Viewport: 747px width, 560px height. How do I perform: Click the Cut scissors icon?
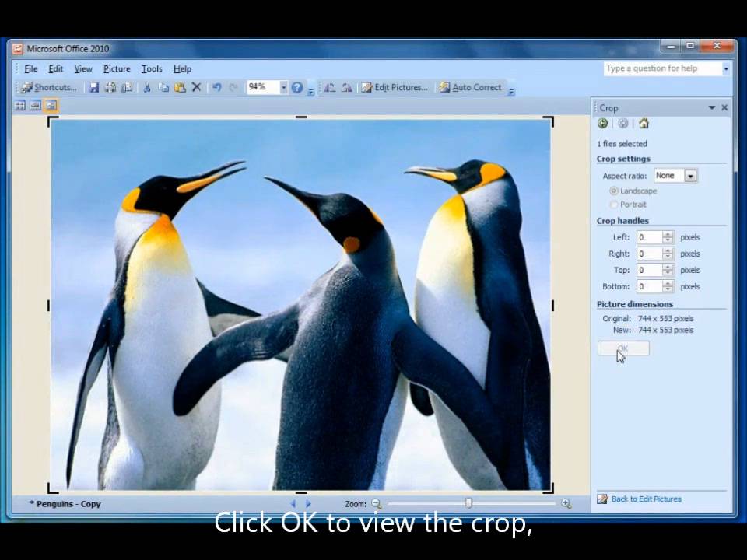coord(147,87)
